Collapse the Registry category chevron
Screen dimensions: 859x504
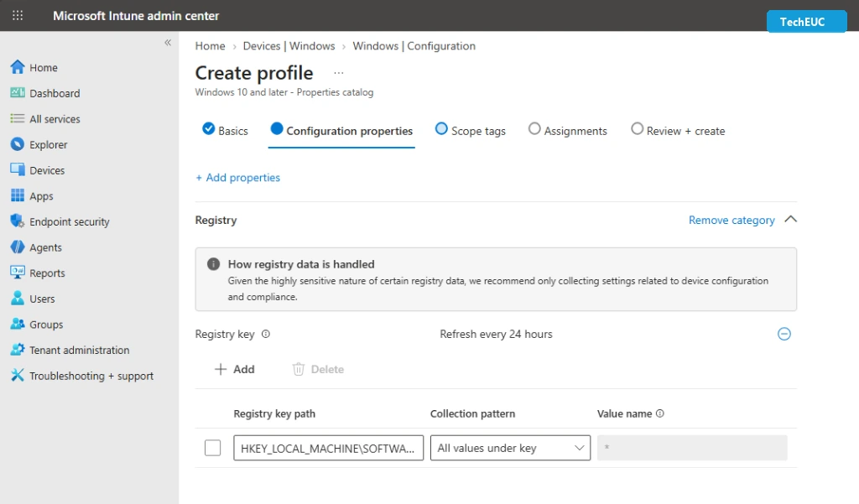pos(790,219)
